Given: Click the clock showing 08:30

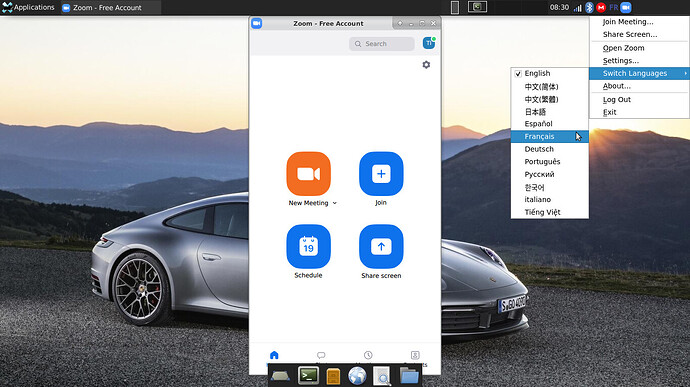Looking at the screenshot, I should click(559, 7).
